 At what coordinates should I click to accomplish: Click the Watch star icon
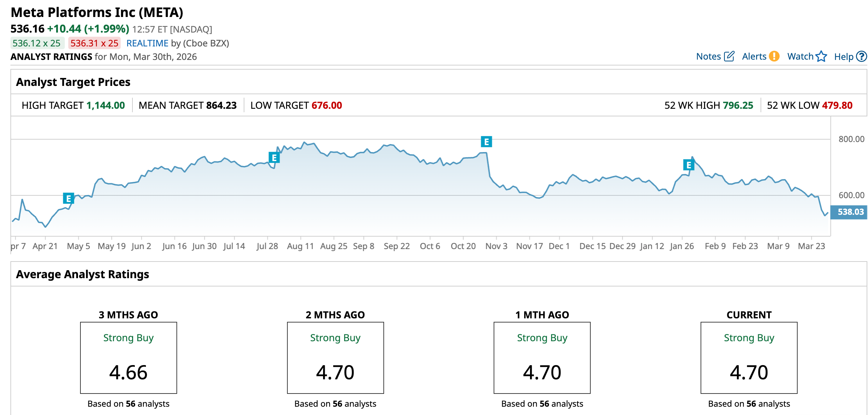[821, 56]
